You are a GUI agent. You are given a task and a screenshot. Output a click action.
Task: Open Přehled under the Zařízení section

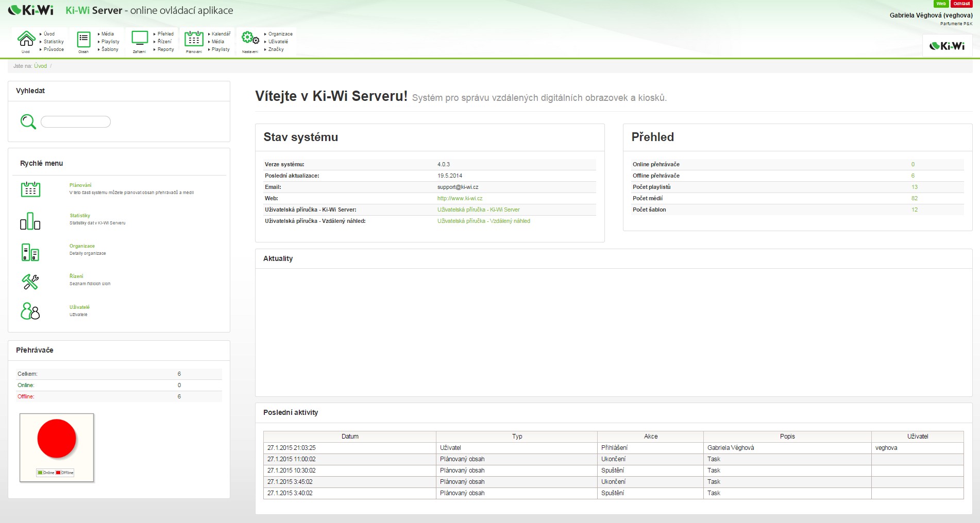pos(165,34)
